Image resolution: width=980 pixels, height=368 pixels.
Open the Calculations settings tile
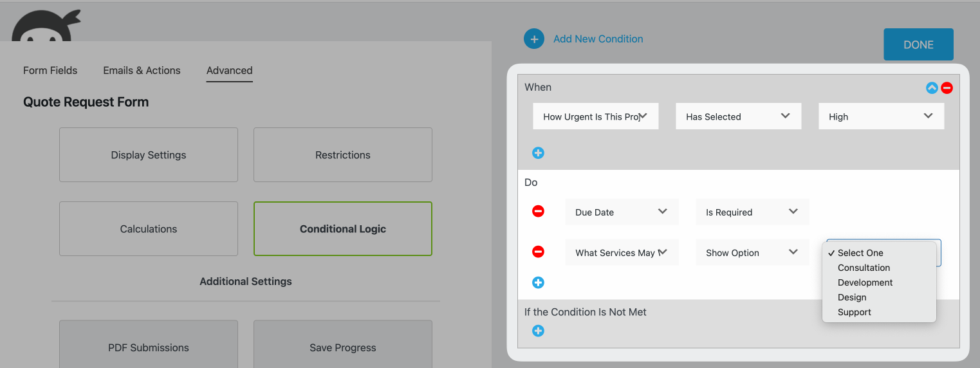coord(149,229)
